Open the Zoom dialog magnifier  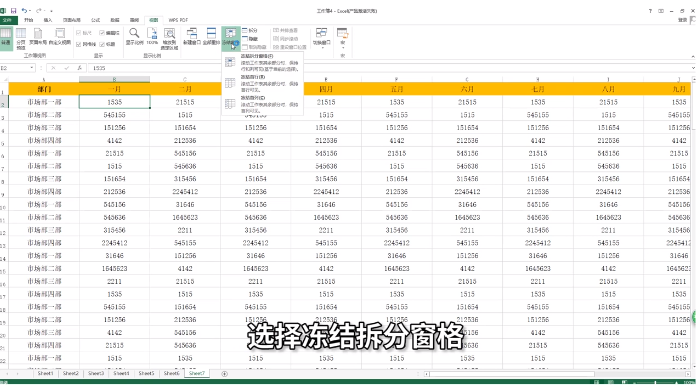click(x=134, y=36)
